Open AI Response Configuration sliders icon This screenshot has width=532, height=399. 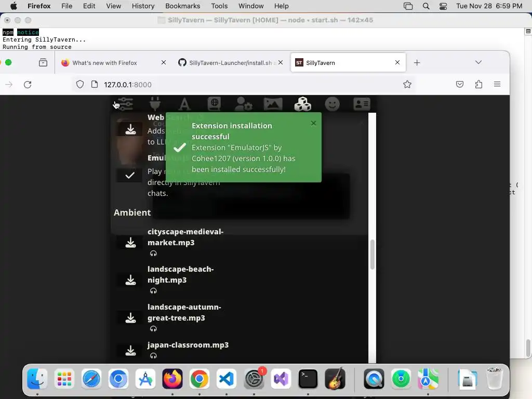tap(125, 104)
